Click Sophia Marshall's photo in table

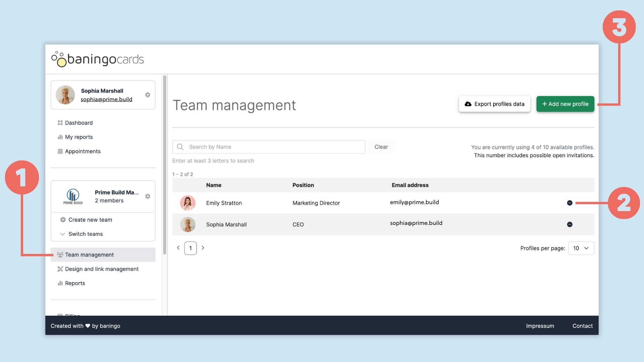tap(188, 225)
